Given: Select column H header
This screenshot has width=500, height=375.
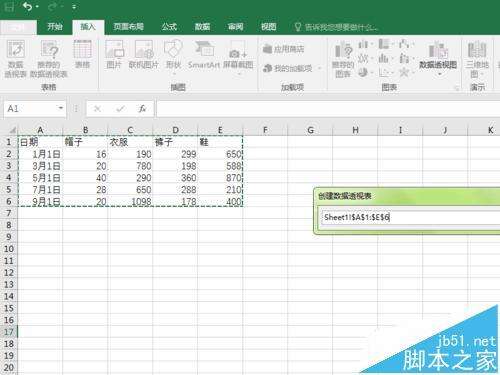Looking at the screenshot, I should tap(355, 130).
